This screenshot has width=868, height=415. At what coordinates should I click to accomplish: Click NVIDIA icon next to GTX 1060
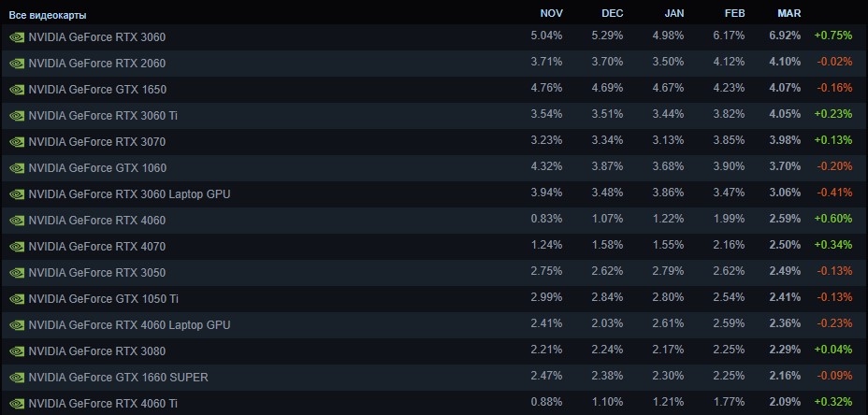coord(17,168)
